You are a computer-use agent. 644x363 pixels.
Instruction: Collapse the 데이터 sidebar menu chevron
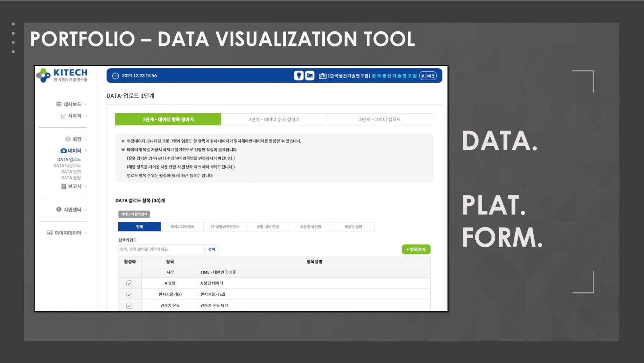coord(86,151)
